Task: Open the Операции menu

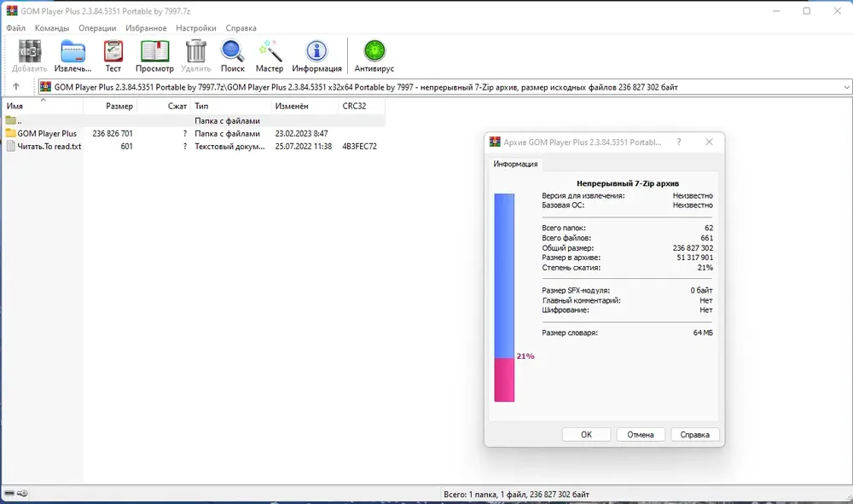Action: click(x=97, y=28)
